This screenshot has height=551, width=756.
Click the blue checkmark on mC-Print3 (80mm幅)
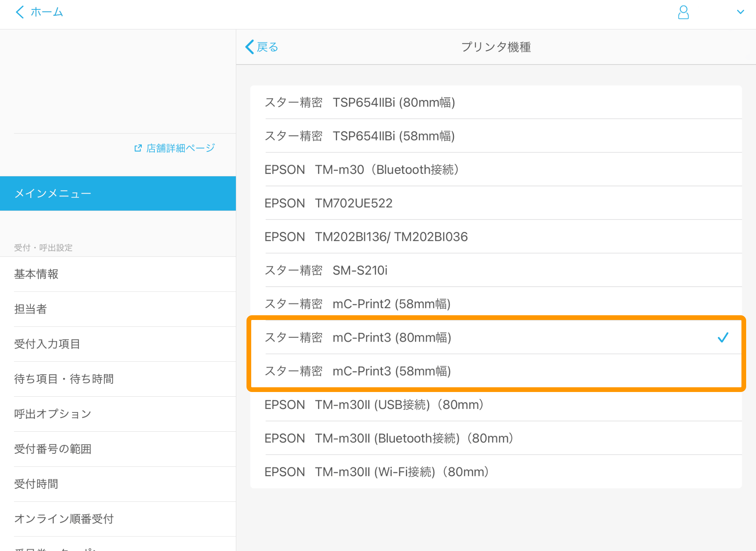pyautogui.click(x=723, y=337)
